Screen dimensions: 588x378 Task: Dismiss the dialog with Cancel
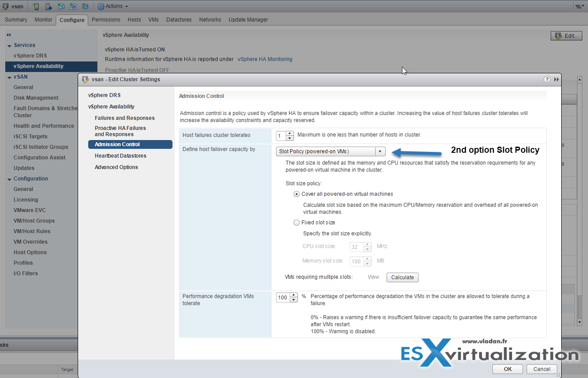point(542,369)
